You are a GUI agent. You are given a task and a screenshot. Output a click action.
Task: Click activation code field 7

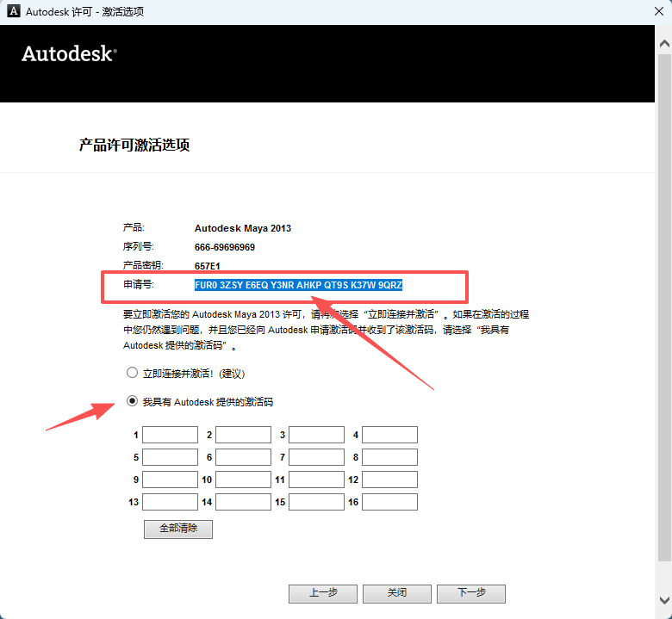(317, 457)
